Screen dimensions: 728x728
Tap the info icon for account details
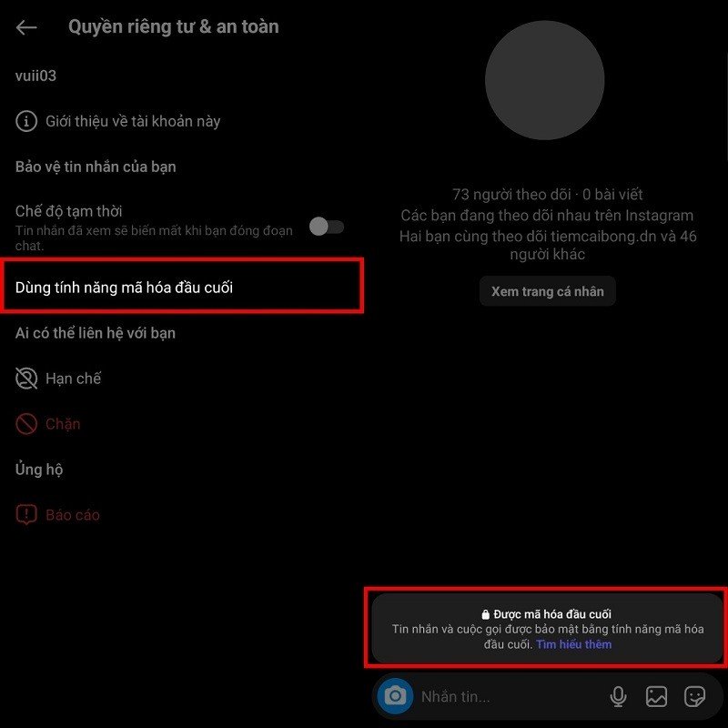coord(26,121)
